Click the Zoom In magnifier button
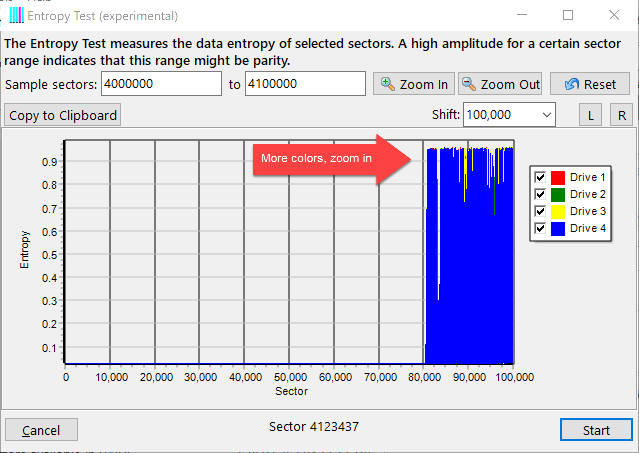 point(412,85)
